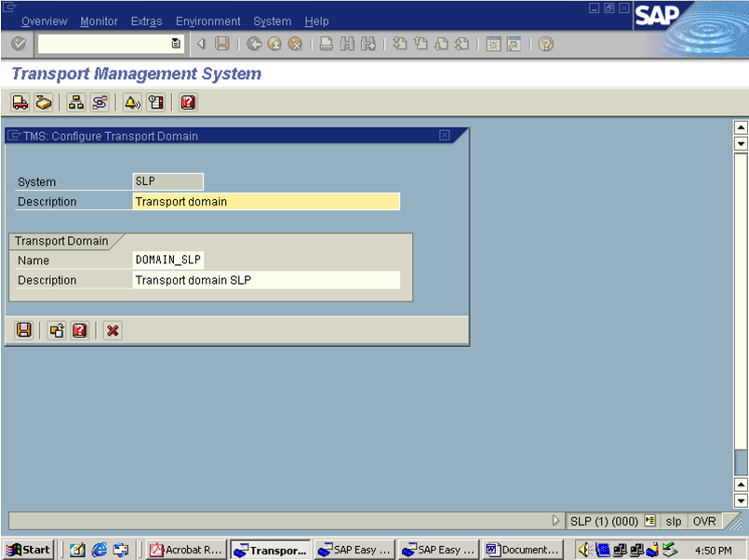
Task: Open the TMS alert monitor bell icon
Action: 131,102
